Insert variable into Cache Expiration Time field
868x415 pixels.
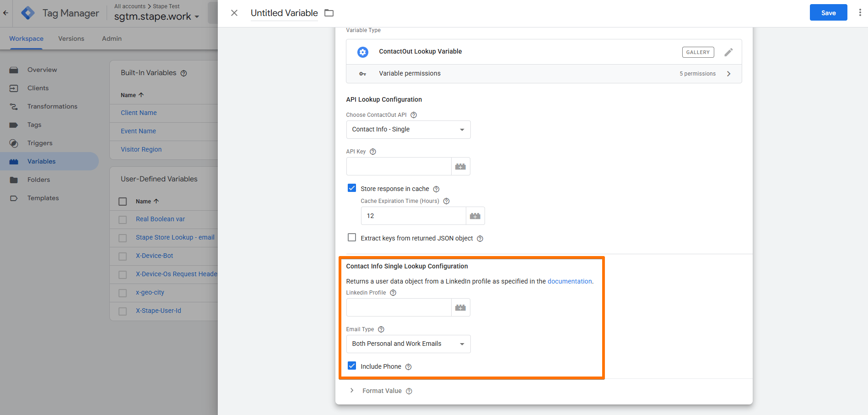click(x=475, y=216)
